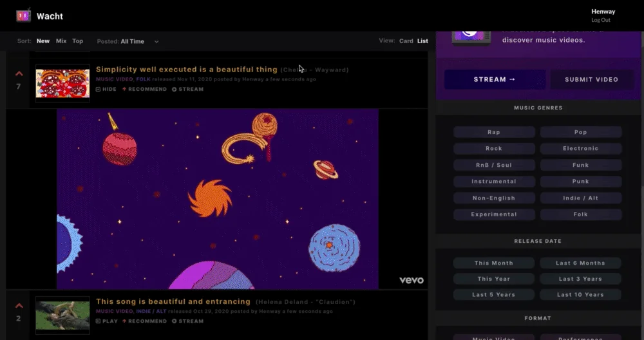Image resolution: width=644 pixels, height=340 pixels.
Task: Filter release date to This Month
Action: [494, 263]
